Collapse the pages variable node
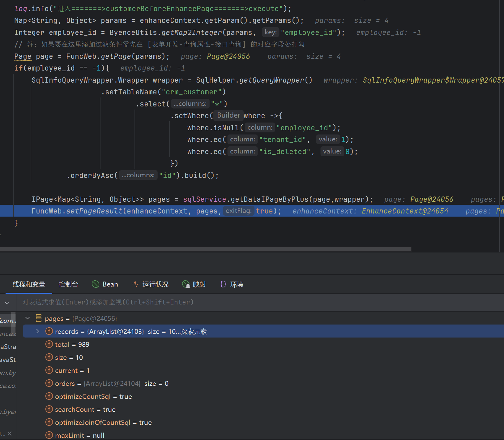The height and width of the screenshot is (440, 504). (28, 318)
